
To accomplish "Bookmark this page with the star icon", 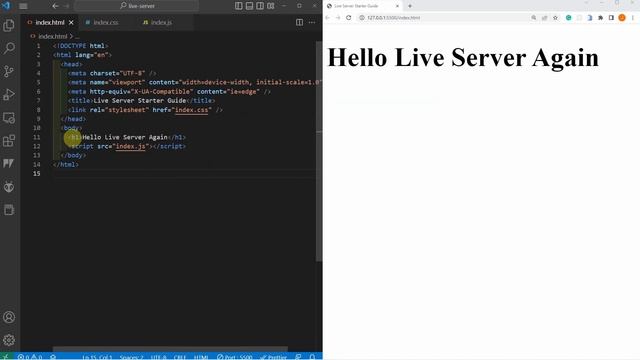I will pyautogui.click(x=555, y=18).
